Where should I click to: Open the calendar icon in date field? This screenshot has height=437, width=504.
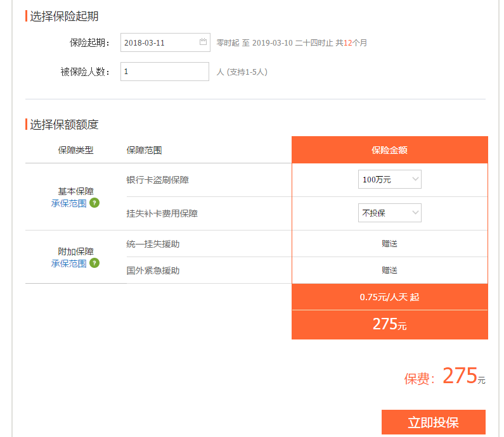[x=203, y=42]
